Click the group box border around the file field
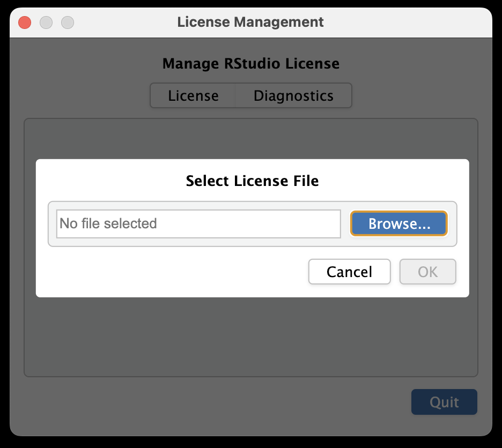This screenshot has width=502, height=448. [252, 202]
